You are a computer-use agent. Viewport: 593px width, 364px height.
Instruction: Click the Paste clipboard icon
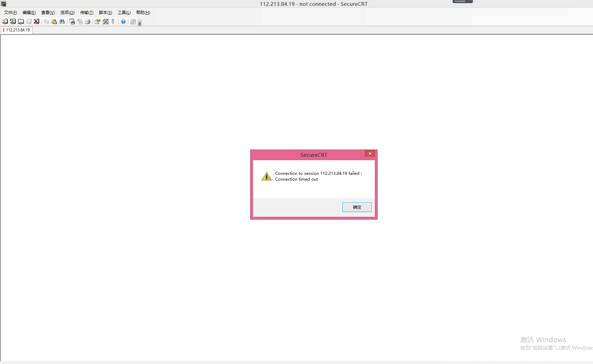[x=54, y=22]
